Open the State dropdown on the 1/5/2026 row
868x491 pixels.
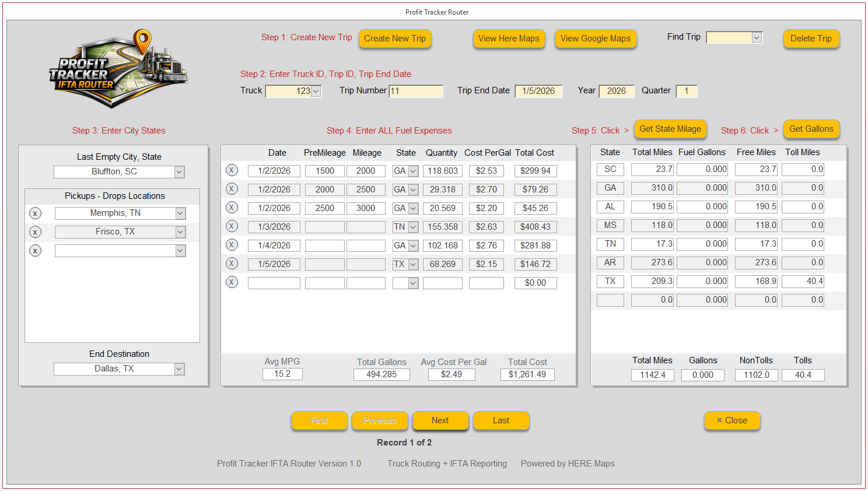click(413, 264)
